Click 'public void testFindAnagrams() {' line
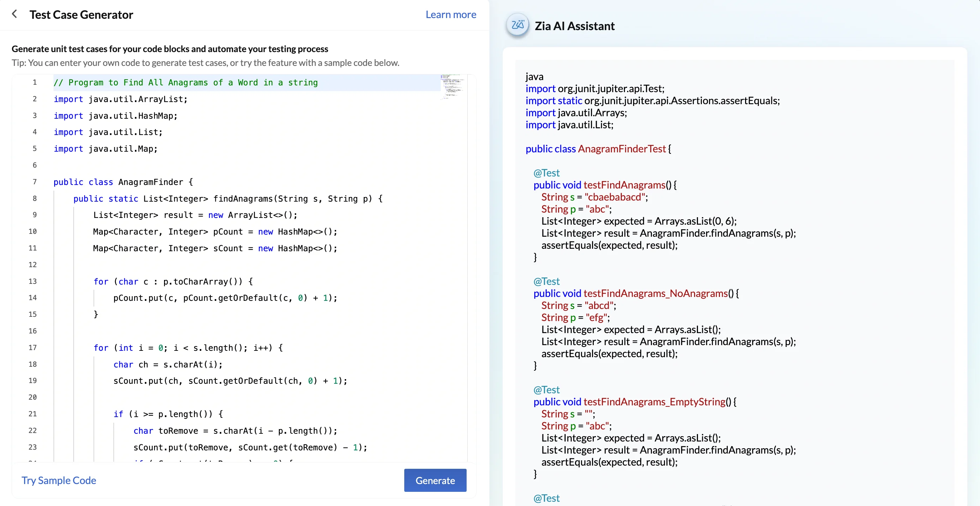The width and height of the screenshot is (980, 506). (x=605, y=185)
